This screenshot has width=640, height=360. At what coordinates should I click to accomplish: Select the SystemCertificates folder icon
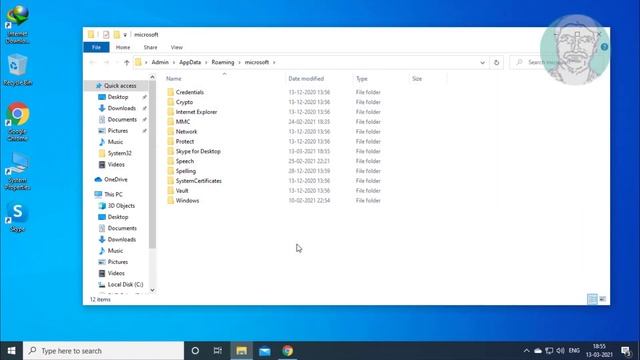point(171,181)
